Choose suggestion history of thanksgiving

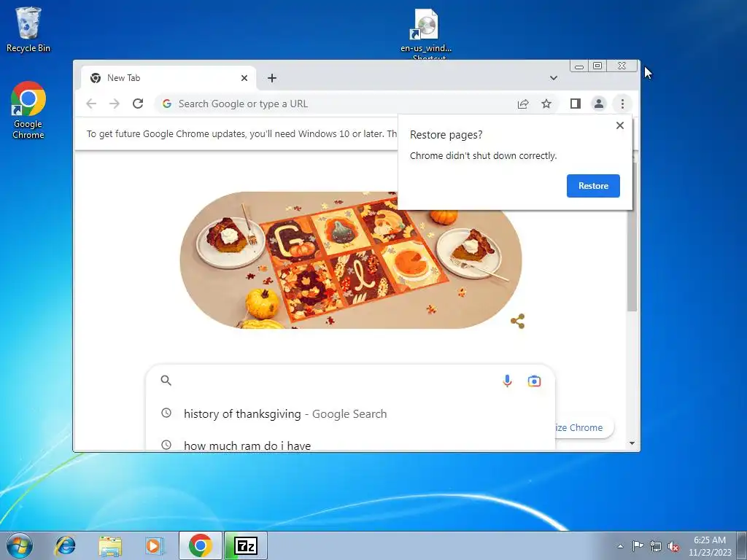[350, 414]
